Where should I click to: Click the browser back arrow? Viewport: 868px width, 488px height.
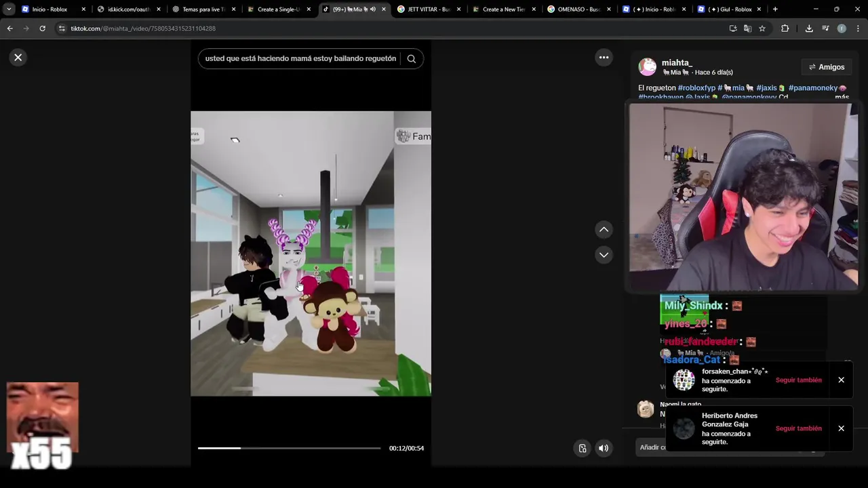click(x=9, y=28)
